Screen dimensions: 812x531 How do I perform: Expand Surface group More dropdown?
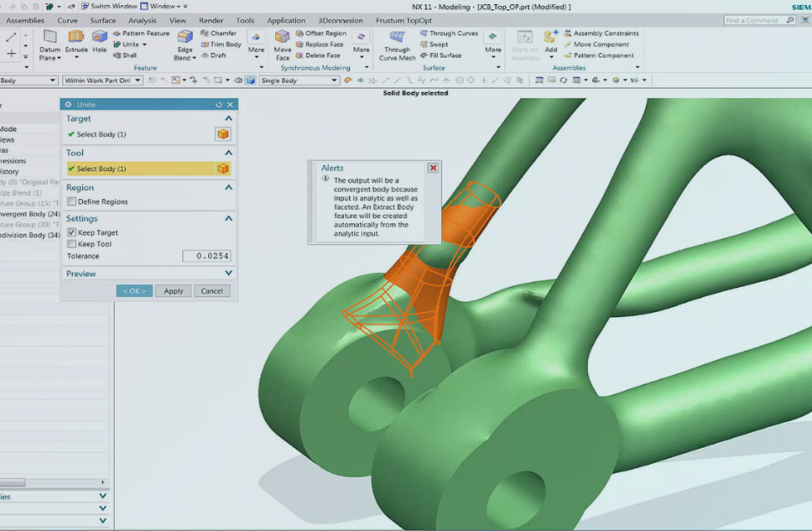click(x=493, y=45)
